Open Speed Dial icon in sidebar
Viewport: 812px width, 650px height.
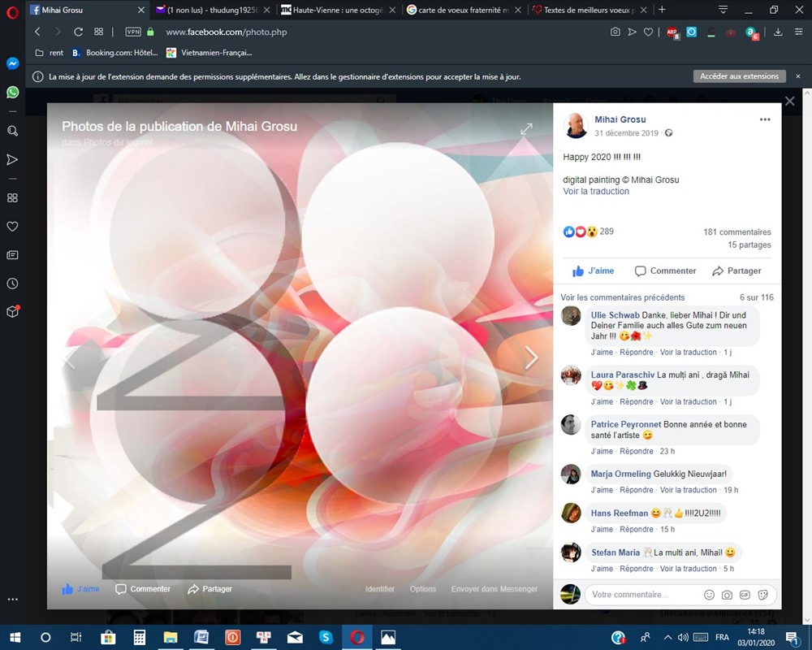pyautogui.click(x=12, y=198)
